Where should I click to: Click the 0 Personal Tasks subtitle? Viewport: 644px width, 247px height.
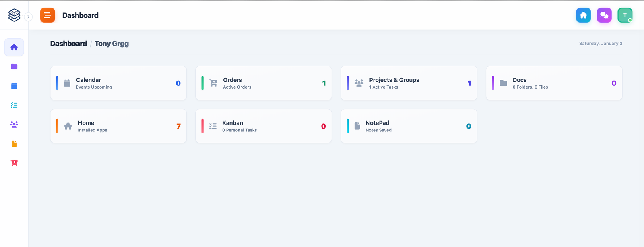(239, 130)
